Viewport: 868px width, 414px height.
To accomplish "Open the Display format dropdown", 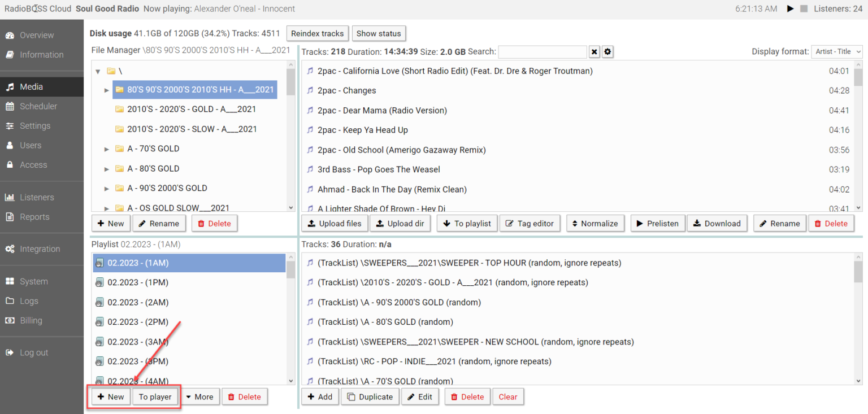I will 836,51.
